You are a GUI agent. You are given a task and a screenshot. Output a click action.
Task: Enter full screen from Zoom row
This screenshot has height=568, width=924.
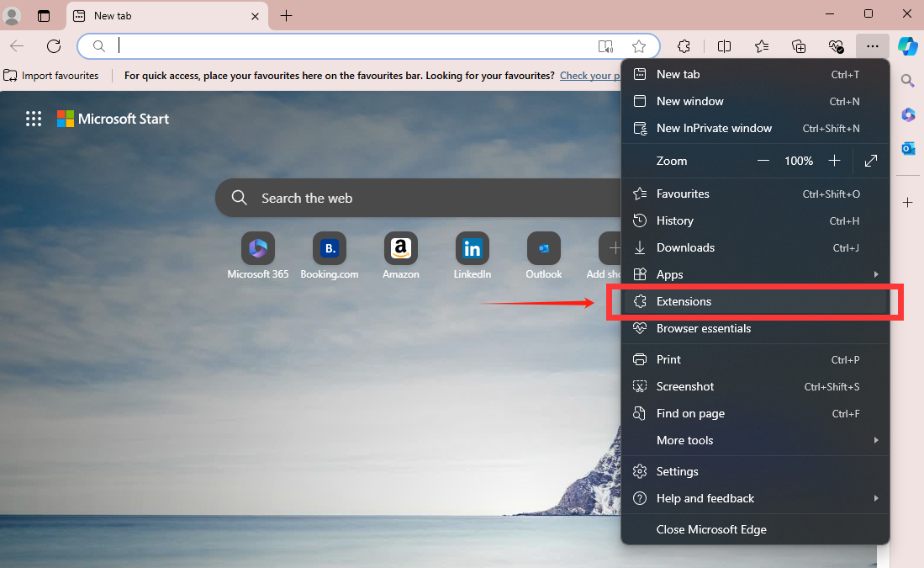coord(871,161)
